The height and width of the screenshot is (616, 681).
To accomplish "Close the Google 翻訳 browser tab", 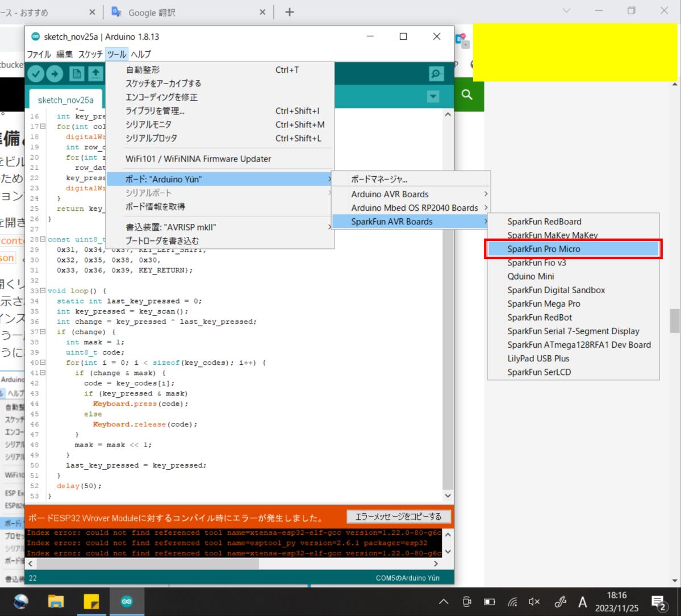I will pos(262,12).
